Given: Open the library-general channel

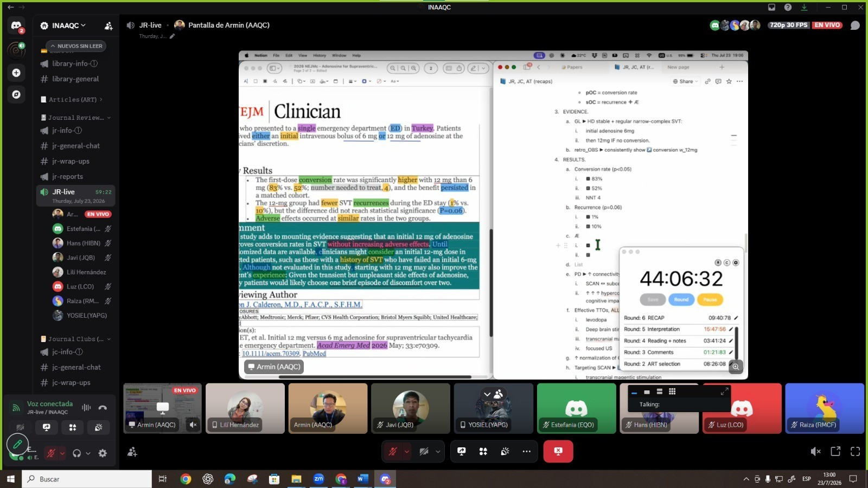Looking at the screenshot, I should [x=75, y=79].
